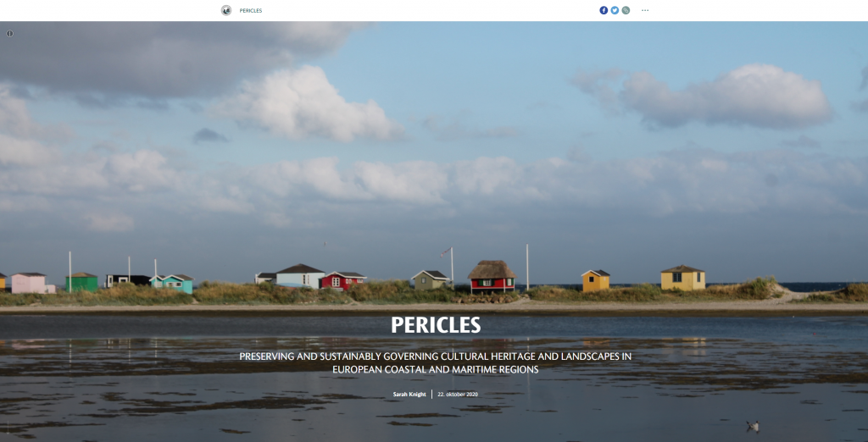
Task: Open the three-dot more options menu
Action: tap(645, 10)
